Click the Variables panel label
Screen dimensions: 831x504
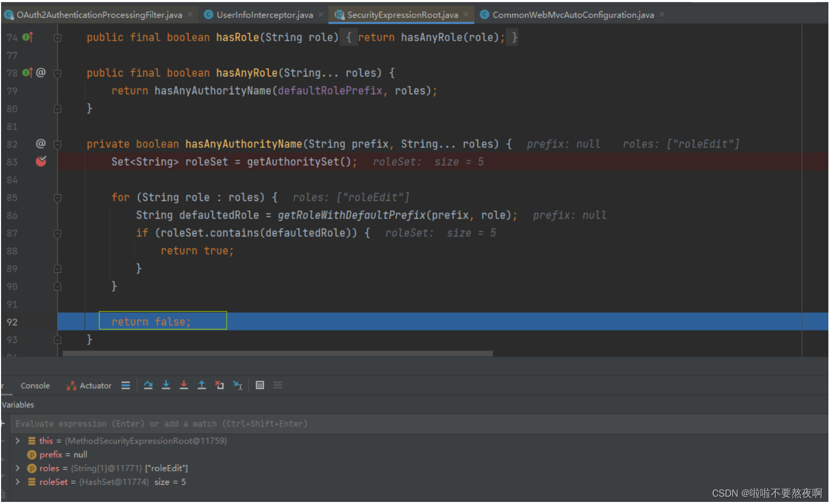click(18, 405)
